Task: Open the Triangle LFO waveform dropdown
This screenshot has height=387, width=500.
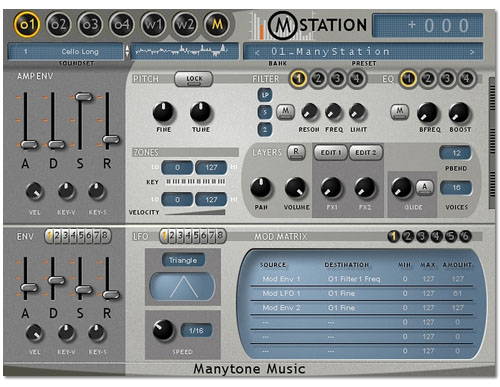Action: 183,260
